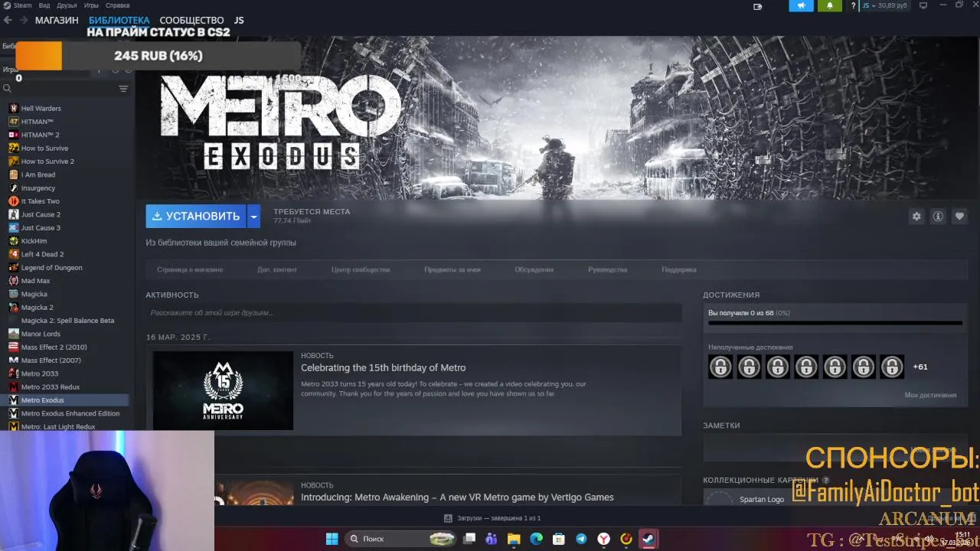Open the Друзья menu
Screen dimensions: 980x551
(x=67, y=5)
